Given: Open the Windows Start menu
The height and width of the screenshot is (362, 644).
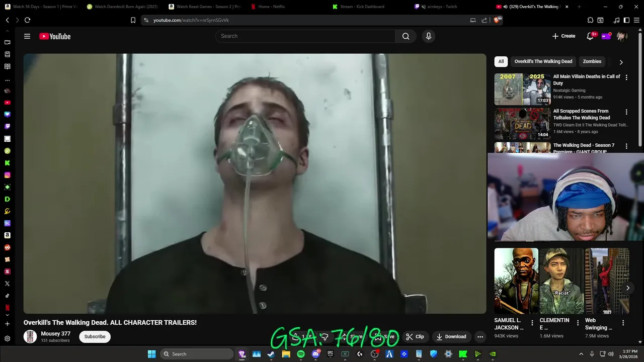Looking at the screenshot, I should click(151, 354).
